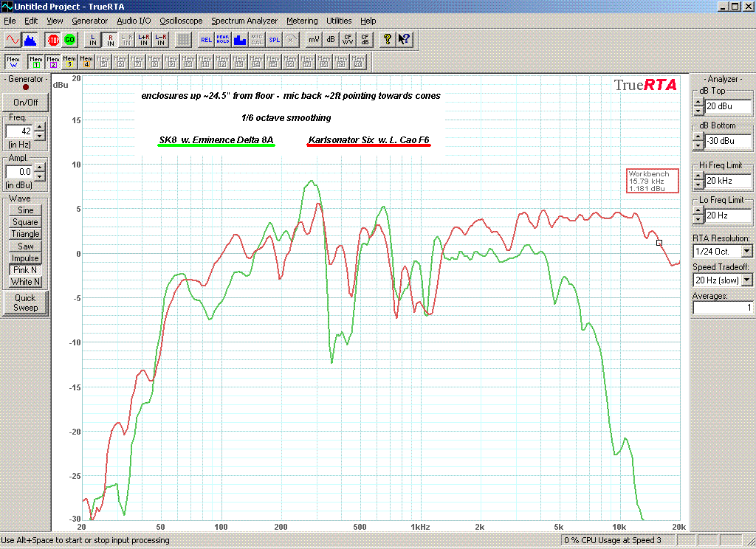The height and width of the screenshot is (549, 756).
Task: Click the dB Top 20 dBu field
Action: coord(728,106)
